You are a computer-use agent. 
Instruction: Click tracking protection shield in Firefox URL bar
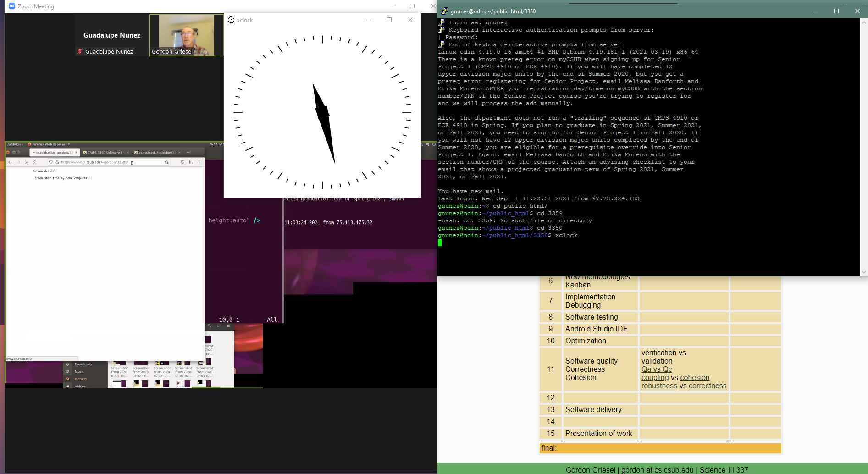51,162
